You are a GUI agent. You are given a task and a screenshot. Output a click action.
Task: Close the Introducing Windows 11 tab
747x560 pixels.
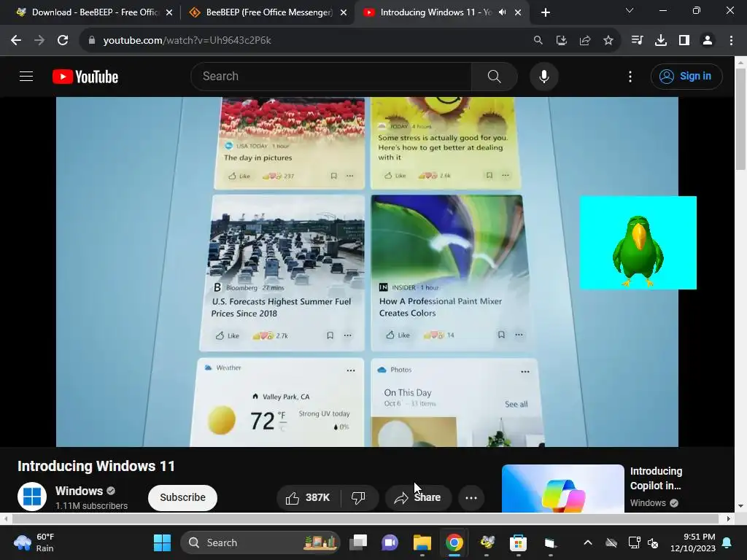coord(518,13)
